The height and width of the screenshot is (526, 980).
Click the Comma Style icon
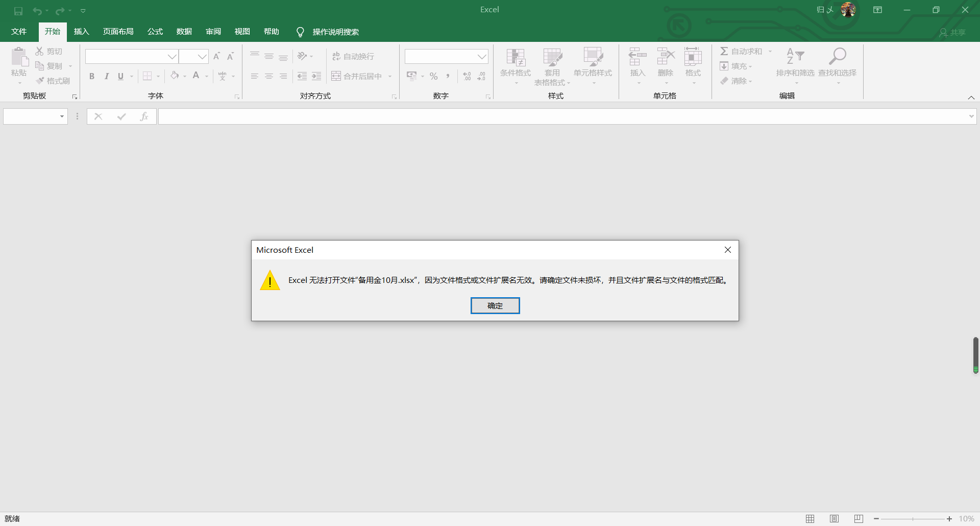click(448, 76)
